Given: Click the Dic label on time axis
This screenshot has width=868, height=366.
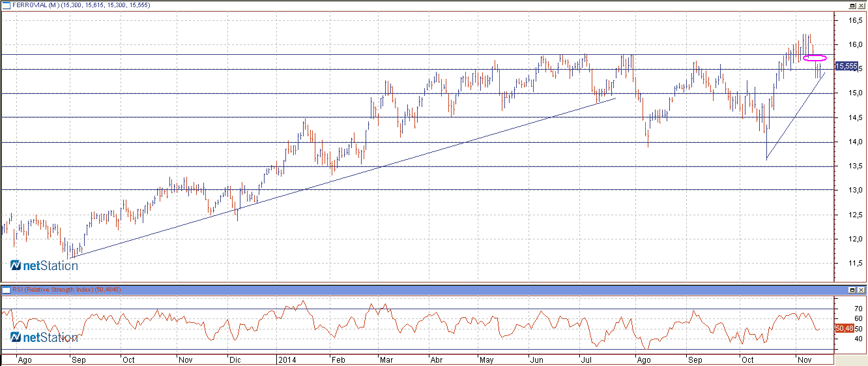Looking at the screenshot, I should [x=235, y=359].
